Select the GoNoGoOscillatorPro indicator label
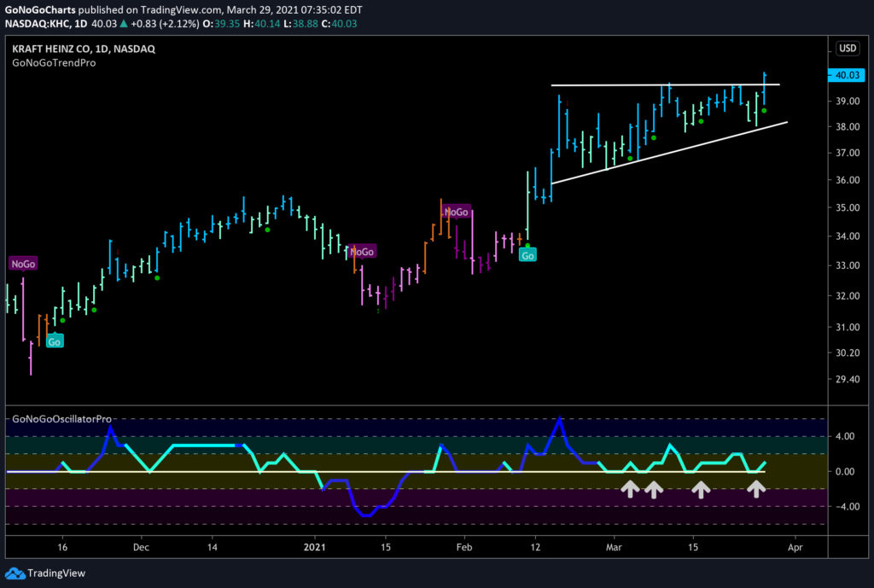 click(x=61, y=418)
